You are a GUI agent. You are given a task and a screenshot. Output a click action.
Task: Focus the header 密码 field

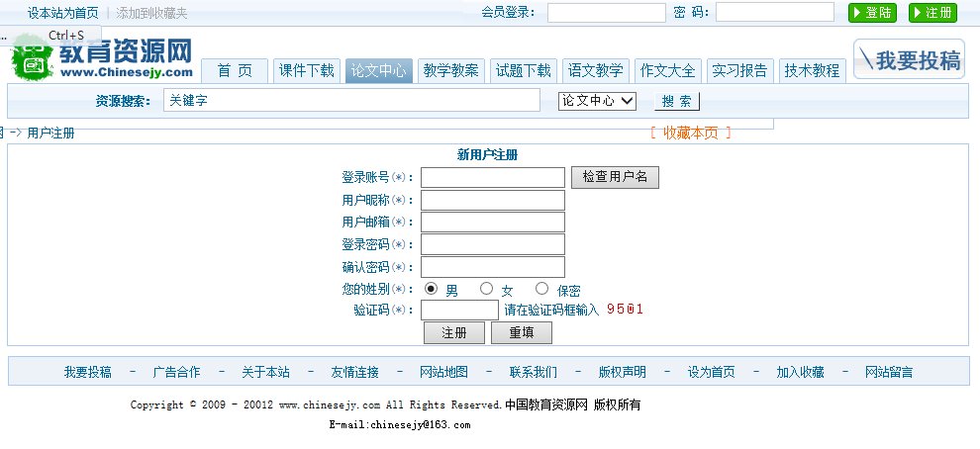[775, 13]
